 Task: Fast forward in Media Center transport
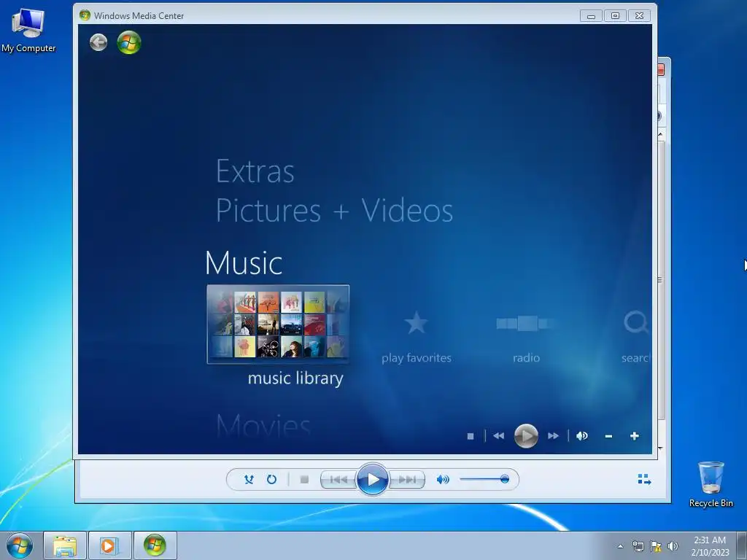[553, 436]
